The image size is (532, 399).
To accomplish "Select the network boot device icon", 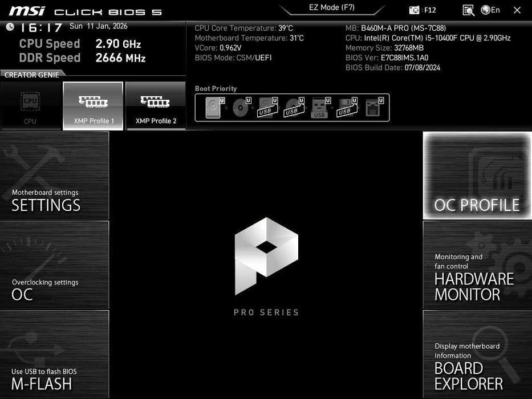I will 374,108.
